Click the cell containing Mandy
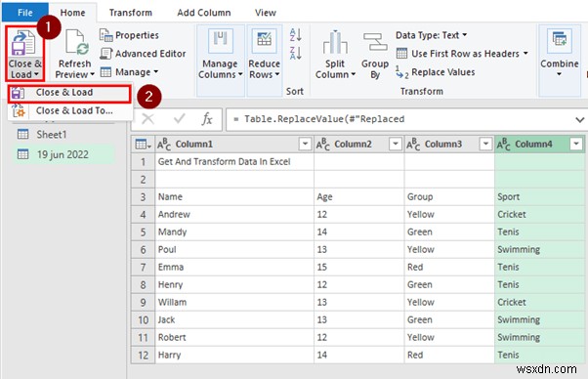This screenshot has height=379, width=588. pos(234,232)
